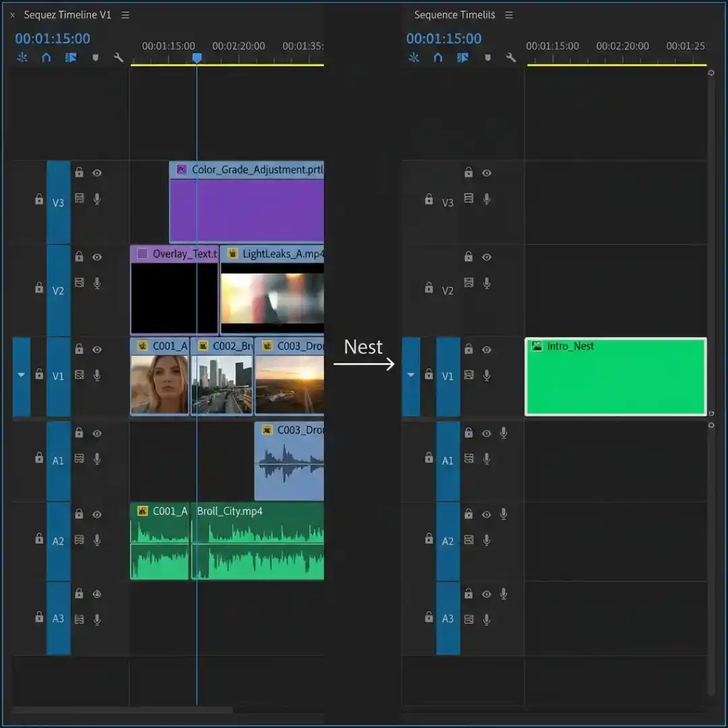The height and width of the screenshot is (728, 728).
Task: Hide V1 track output in right timeline
Action: (x=487, y=350)
